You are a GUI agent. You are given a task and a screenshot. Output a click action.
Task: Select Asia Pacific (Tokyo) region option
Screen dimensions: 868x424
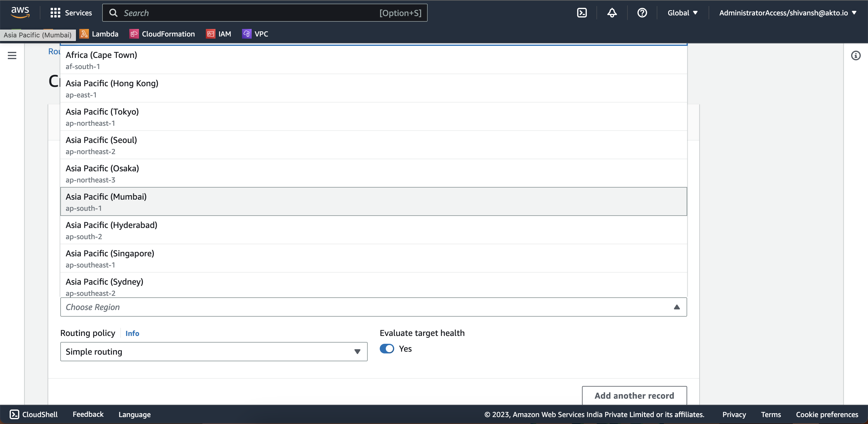tap(373, 117)
